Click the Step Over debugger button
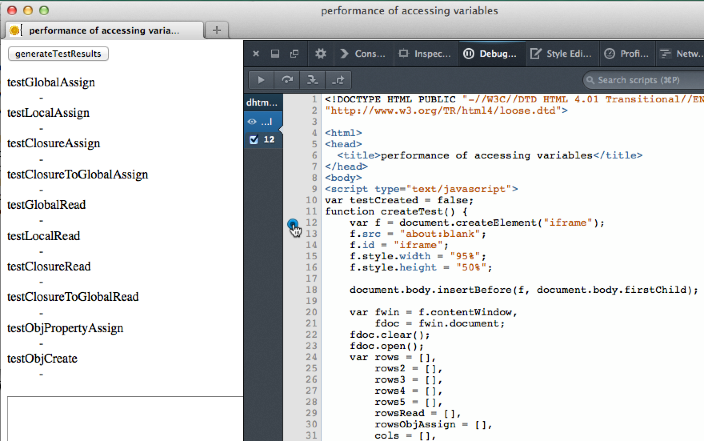 point(288,80)
